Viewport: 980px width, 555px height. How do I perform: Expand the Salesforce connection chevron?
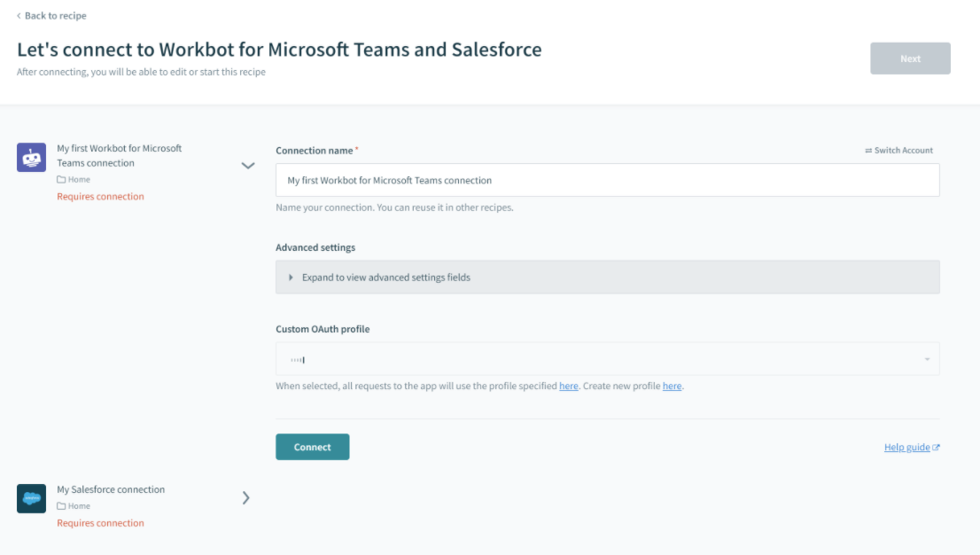click(x=245, y=497)
